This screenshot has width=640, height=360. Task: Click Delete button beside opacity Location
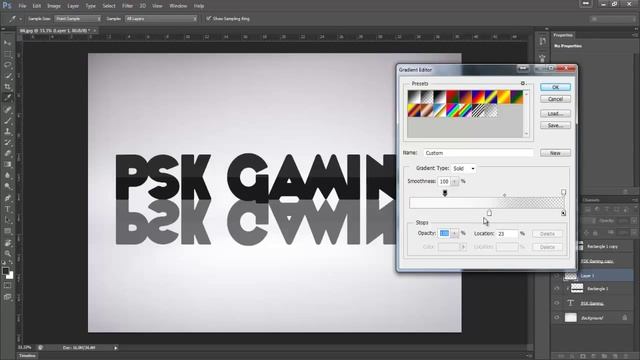(x=547, y=234)
